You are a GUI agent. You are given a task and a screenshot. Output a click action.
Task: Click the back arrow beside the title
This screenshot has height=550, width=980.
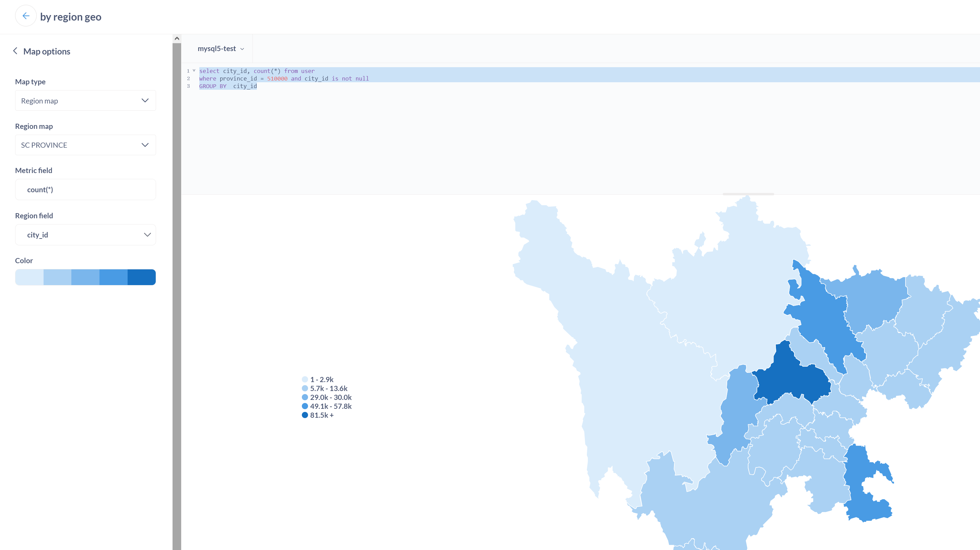26,16
